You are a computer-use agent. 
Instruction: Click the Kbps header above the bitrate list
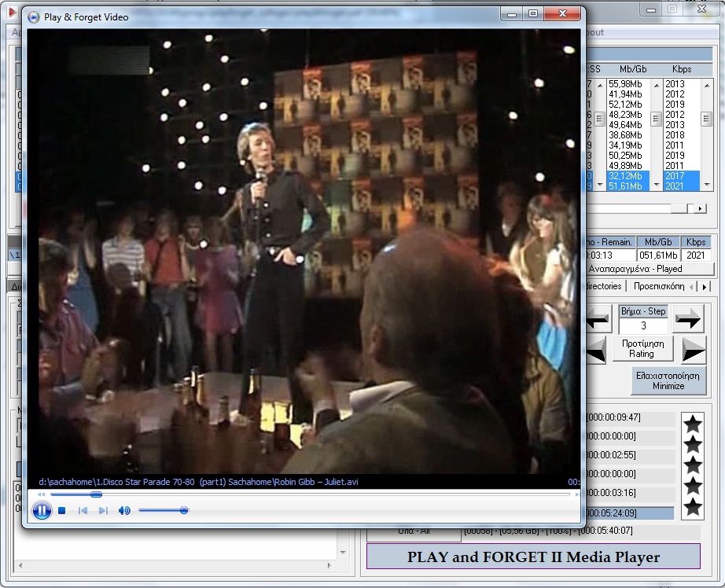[682, 69]
